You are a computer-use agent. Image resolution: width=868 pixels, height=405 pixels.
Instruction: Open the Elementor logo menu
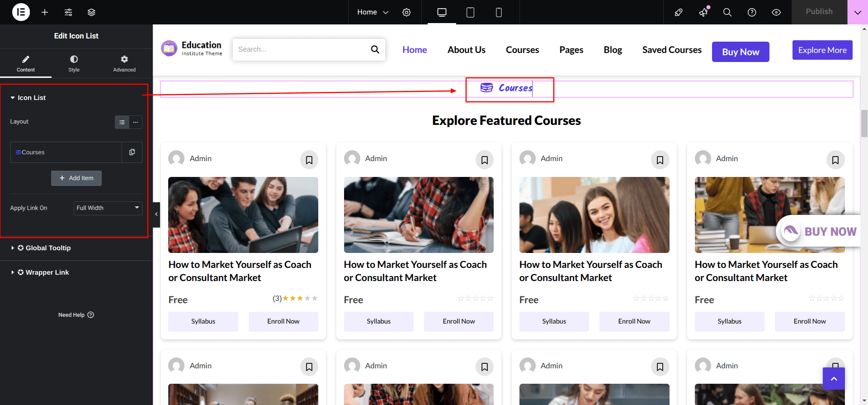(x=21, y=12)
